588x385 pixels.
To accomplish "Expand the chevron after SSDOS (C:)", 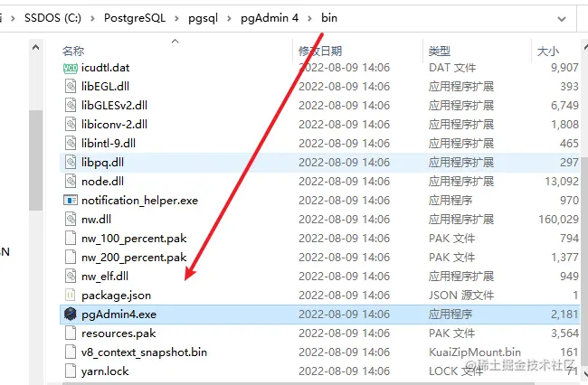I will pos(92,18).
